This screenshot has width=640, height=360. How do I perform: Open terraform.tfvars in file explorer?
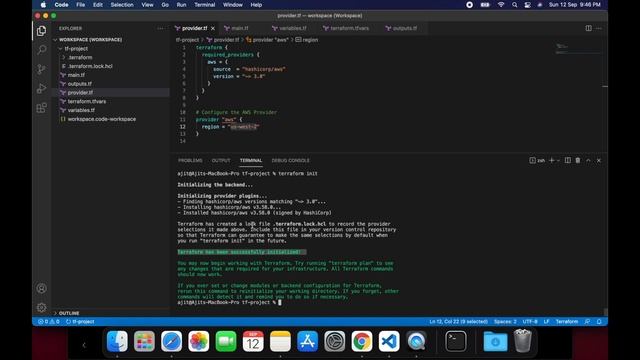tap(87, 101)
